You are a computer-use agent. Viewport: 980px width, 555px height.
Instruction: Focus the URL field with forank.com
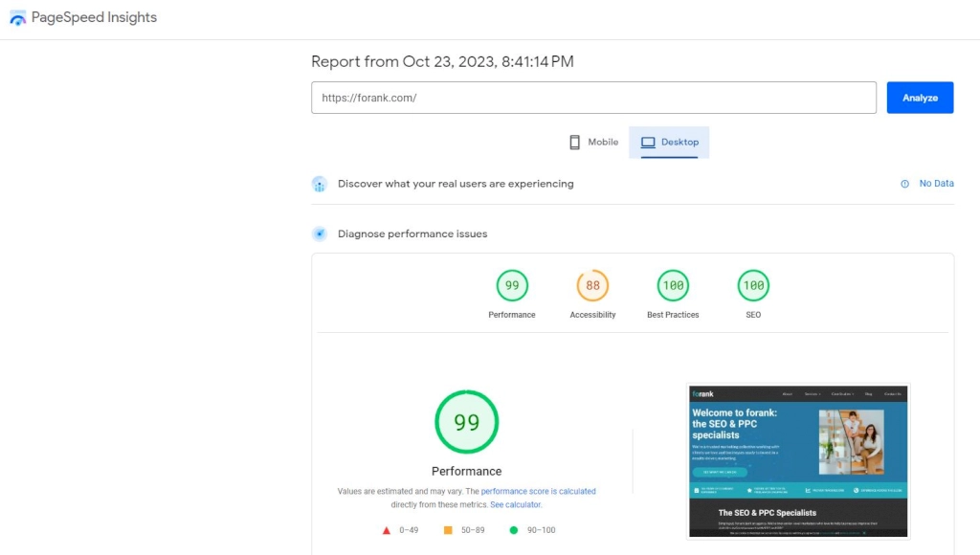pos(593,98)
